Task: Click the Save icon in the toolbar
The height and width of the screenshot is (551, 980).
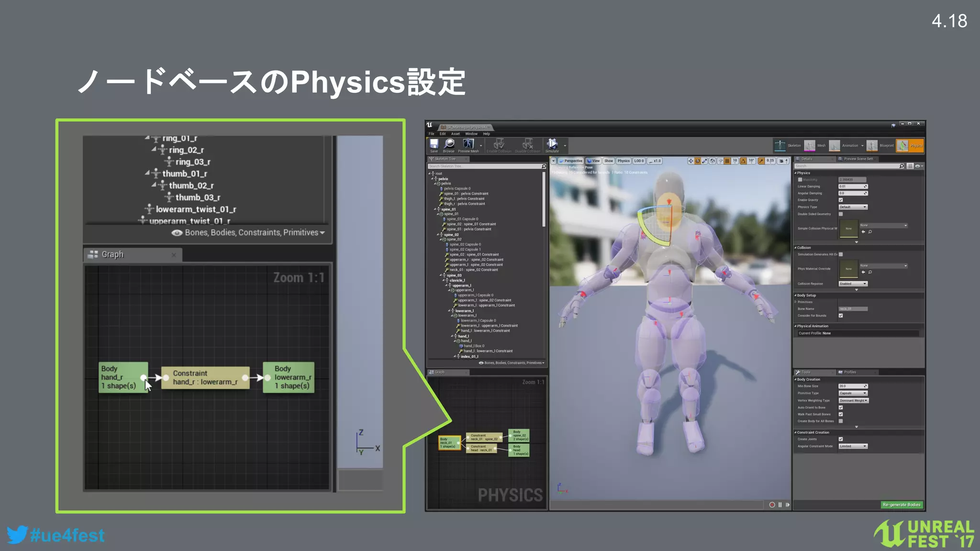Action: 434,143
